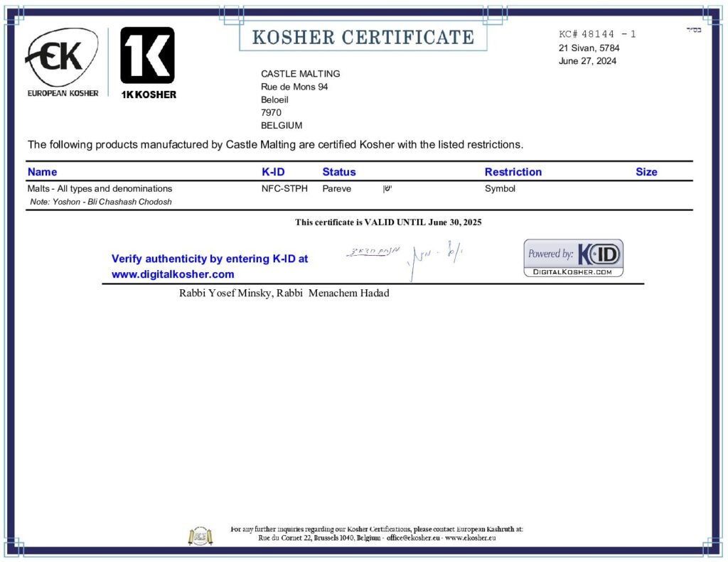
Task: Select the Malts product row entry
Action: click(99, 188)
